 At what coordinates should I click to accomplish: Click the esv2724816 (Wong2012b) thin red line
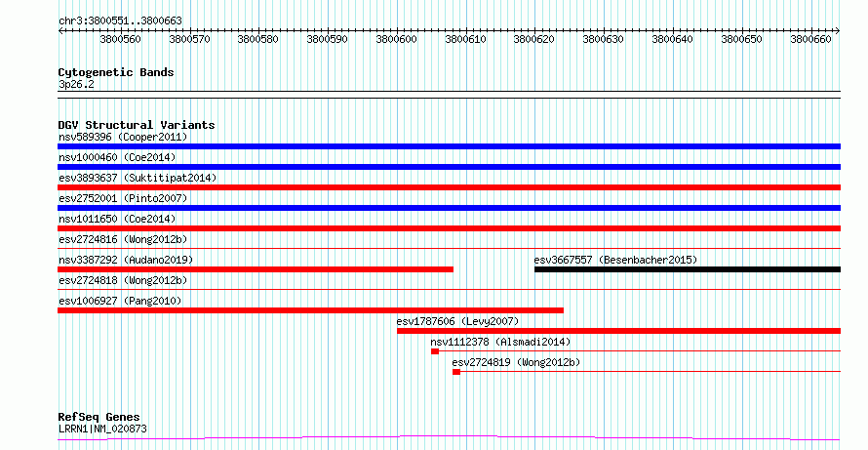449,249
